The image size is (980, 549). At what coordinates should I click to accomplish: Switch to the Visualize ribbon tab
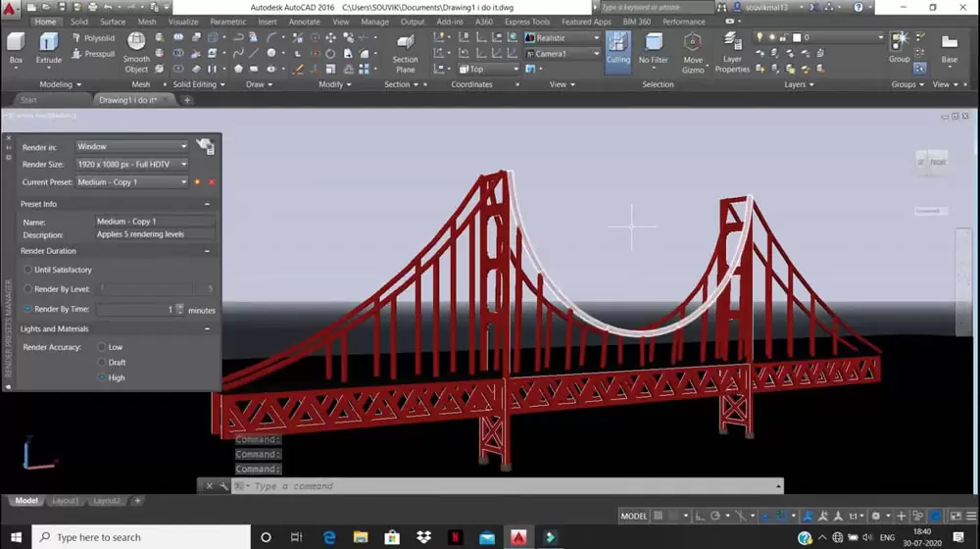click(182, 22)
